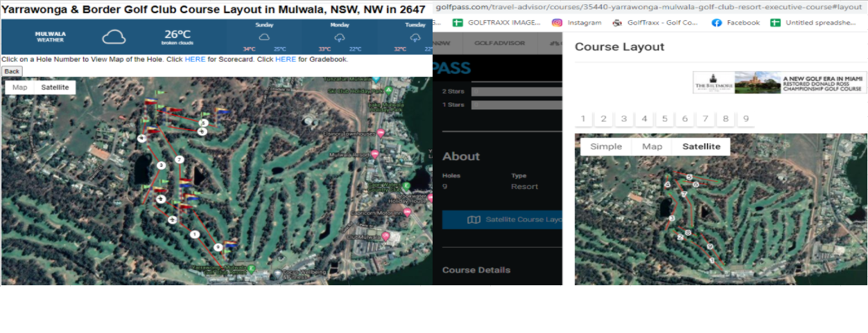Click ClubMulwala map pin
The width and height of the screenshot is (868, 333).
click(386, 237)
